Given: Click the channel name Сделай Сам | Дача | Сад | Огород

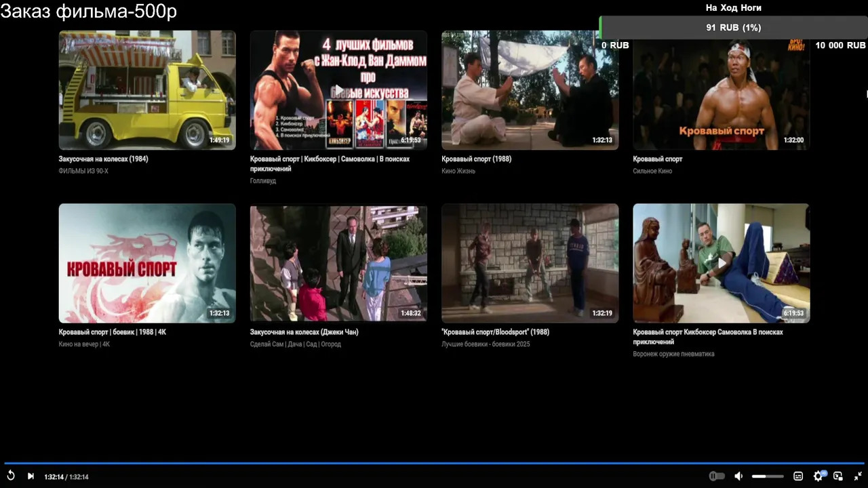Looking at the screenshot, I should [295, 344].
